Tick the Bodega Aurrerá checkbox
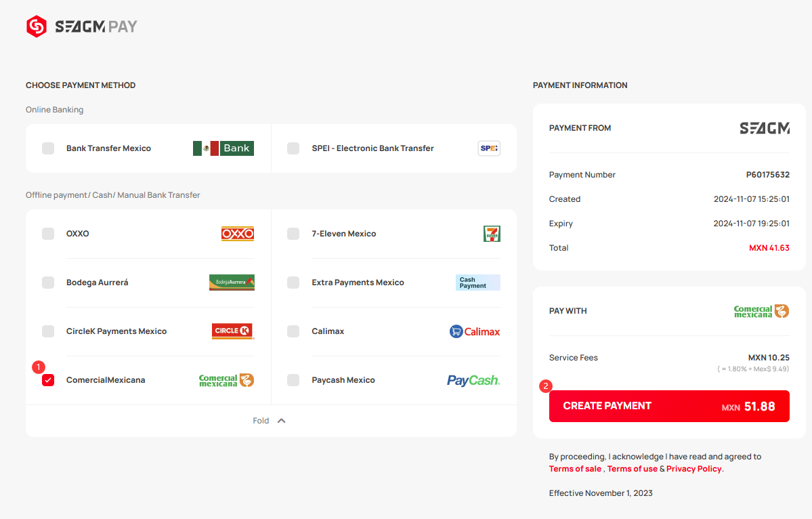Screen dimensions: 812x519 click(48, 283)
